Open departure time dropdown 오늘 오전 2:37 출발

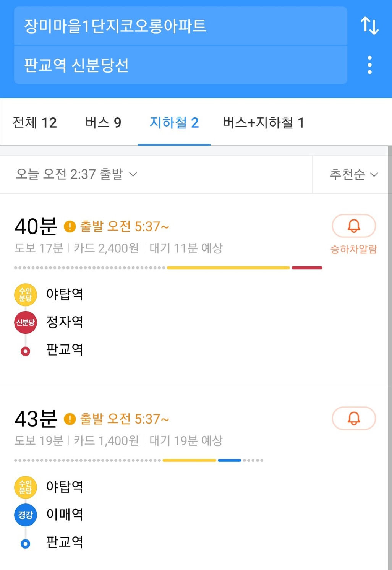(76, 174)
